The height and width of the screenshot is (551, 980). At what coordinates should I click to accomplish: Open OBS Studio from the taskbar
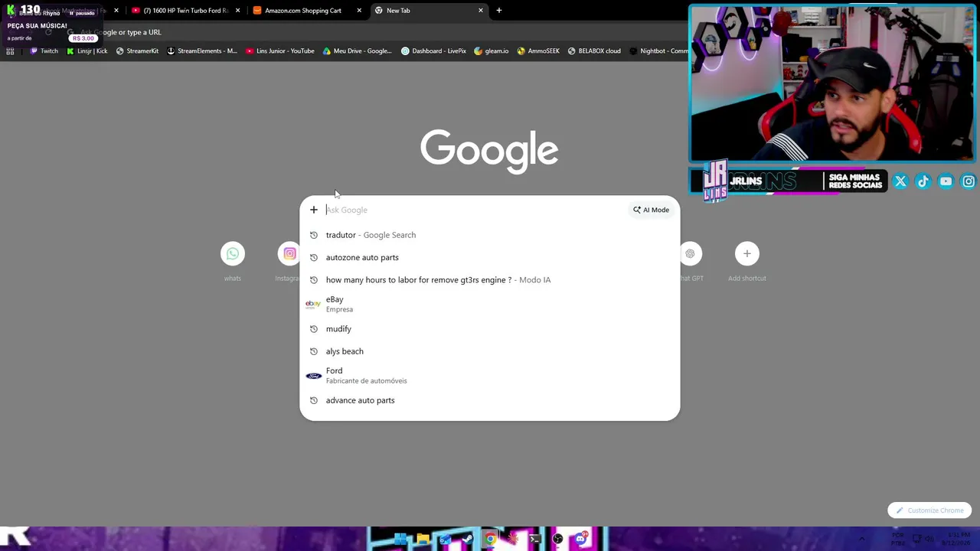(x=557, y=540)
